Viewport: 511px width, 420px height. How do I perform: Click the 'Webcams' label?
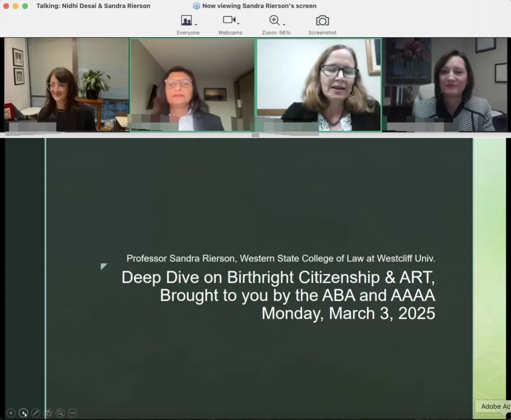230,33
